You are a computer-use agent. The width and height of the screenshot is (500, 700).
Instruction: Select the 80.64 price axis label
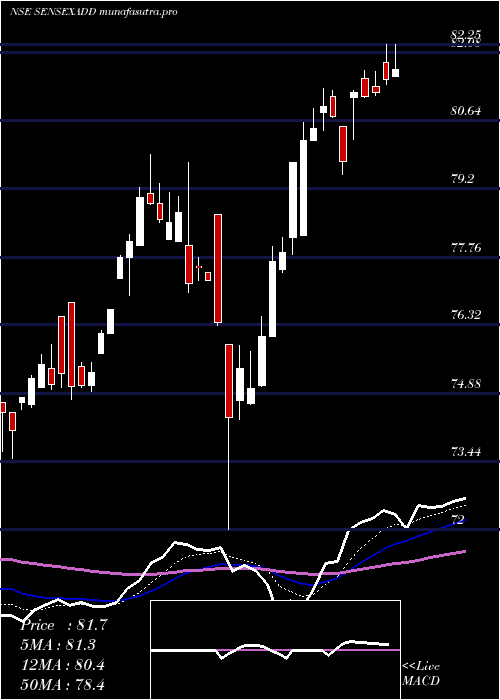466,111
